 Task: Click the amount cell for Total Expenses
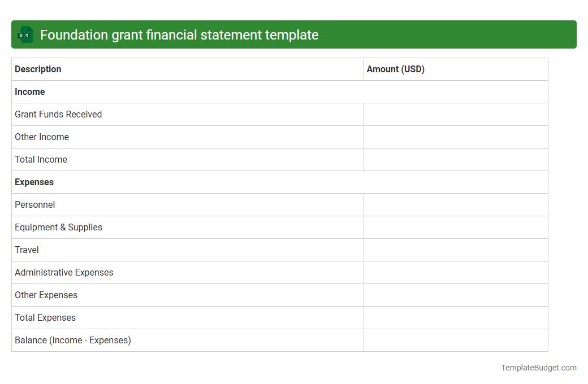(x=456, y=317)
